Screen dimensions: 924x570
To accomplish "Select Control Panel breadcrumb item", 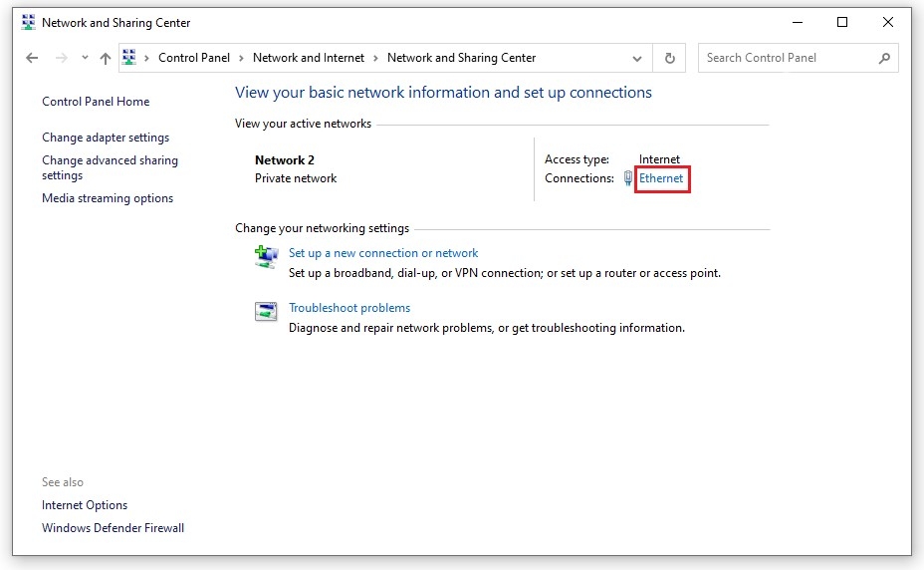I will coord(194,58).
